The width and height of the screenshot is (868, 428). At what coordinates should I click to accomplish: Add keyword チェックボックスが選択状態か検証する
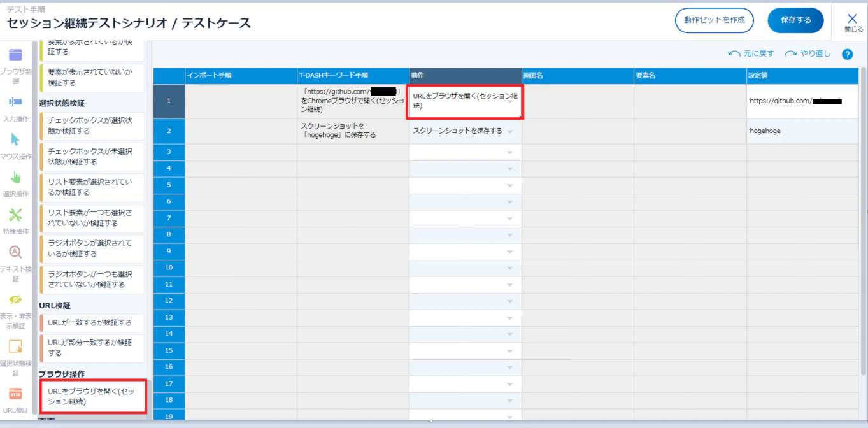tap(92, 126)
